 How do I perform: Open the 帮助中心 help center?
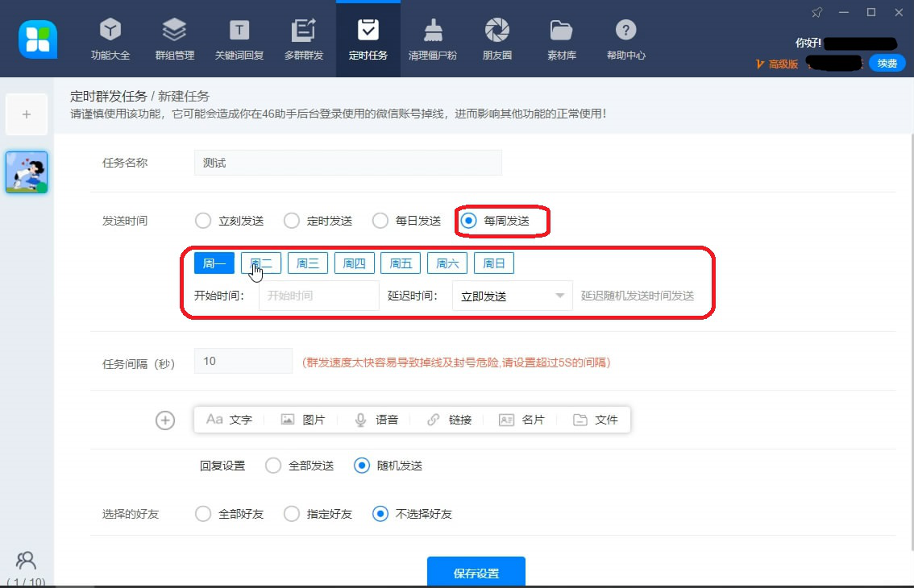(625, 38)
